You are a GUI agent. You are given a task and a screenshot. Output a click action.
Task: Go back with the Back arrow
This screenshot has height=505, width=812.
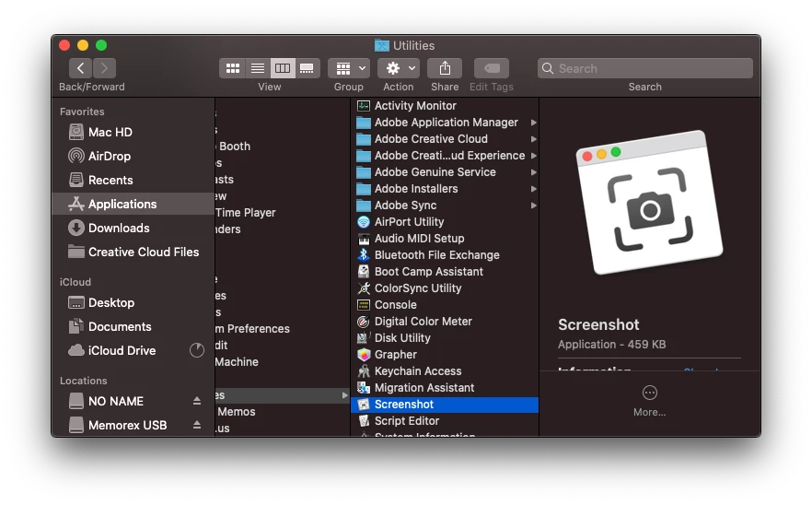coord(80,68)
